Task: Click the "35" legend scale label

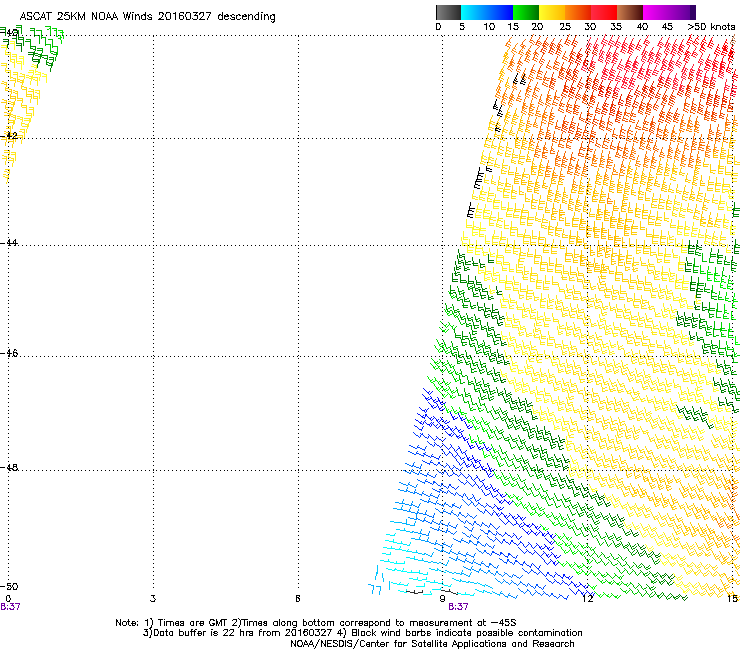Action: tap(616, 27)
